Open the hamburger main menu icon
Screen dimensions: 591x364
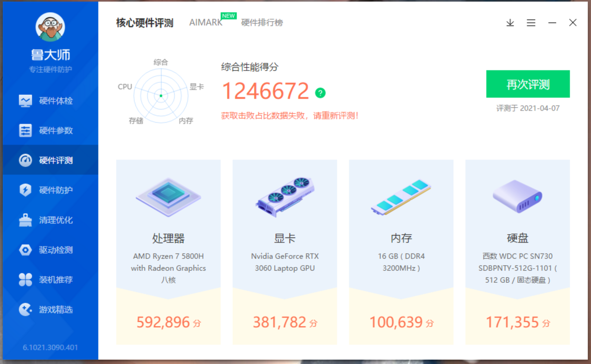pos(531,23)
